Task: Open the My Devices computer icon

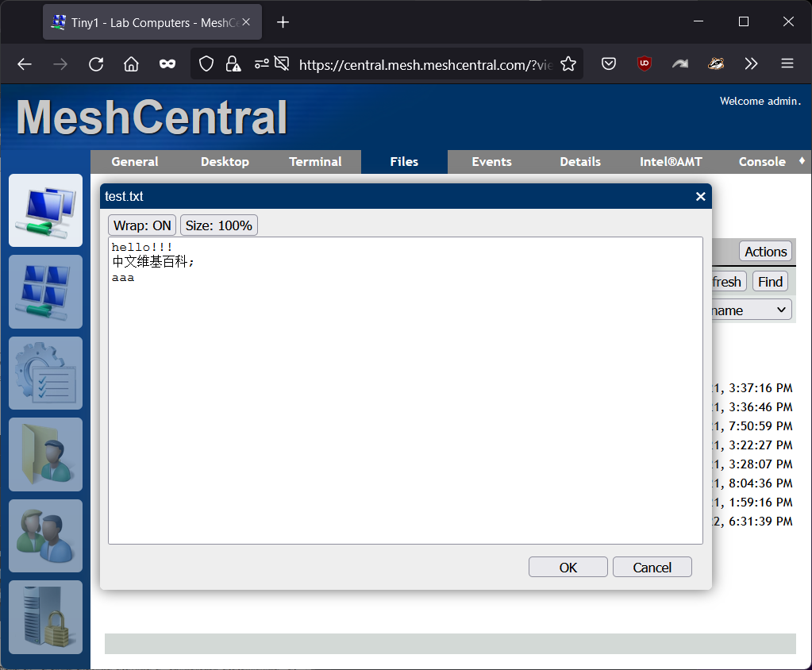Action: (x=45, y=210)
